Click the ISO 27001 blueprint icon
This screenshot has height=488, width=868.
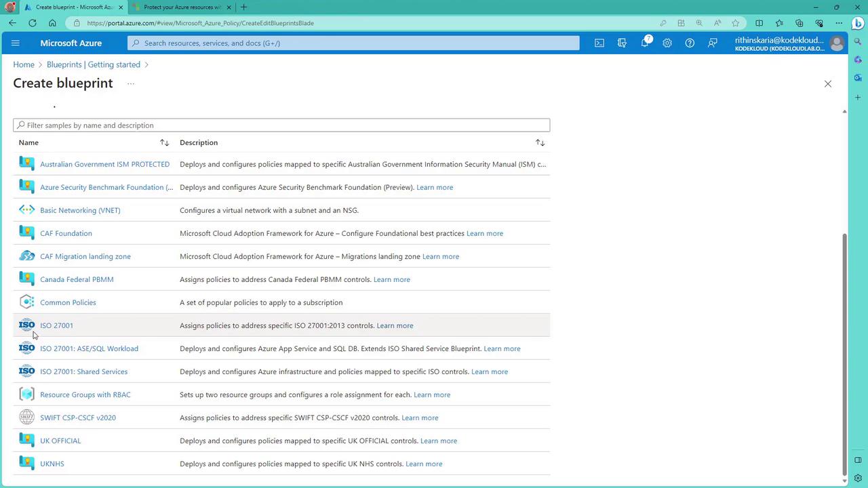pos(26,325)
